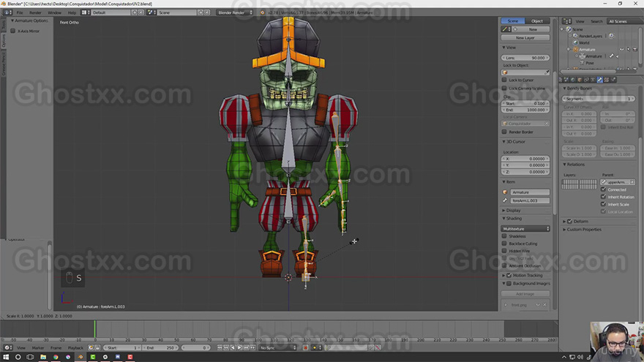Click the outliner editor type icon
This screenshot has height=362, width=644.
[566, 21]
